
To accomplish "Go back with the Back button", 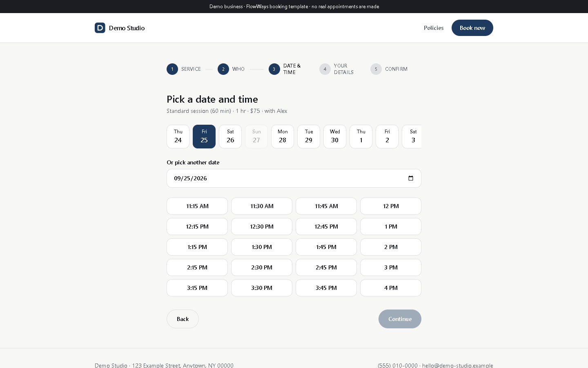I will tap(183, 319).
